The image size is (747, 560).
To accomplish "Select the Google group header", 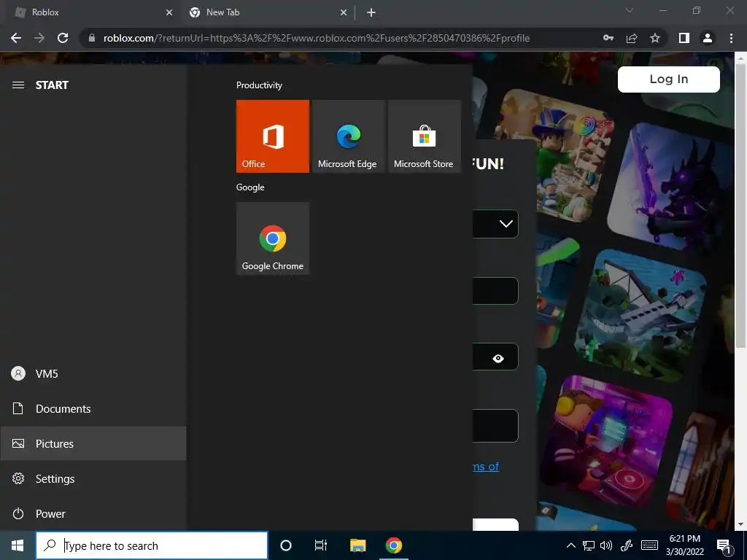I will pos(250,187).
